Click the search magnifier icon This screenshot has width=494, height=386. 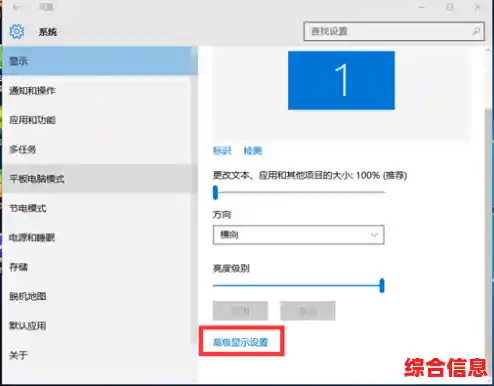point(476,31)
